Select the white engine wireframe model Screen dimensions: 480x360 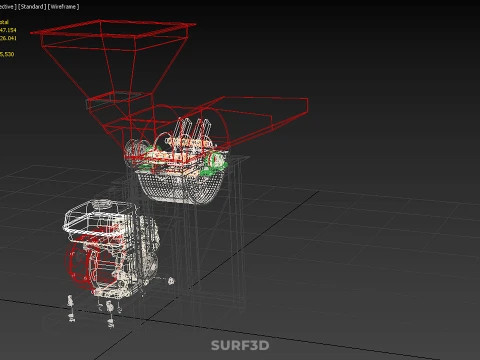coord(112,248)
